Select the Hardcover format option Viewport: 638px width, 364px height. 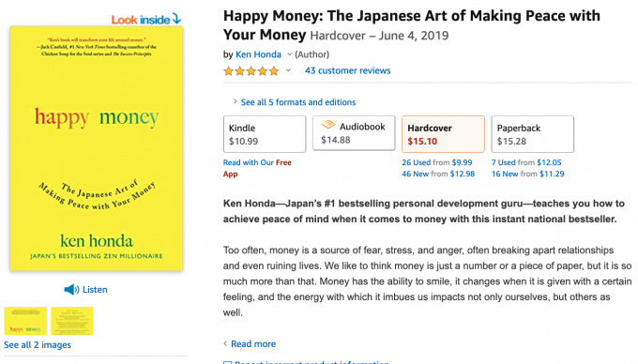(443, 134)
